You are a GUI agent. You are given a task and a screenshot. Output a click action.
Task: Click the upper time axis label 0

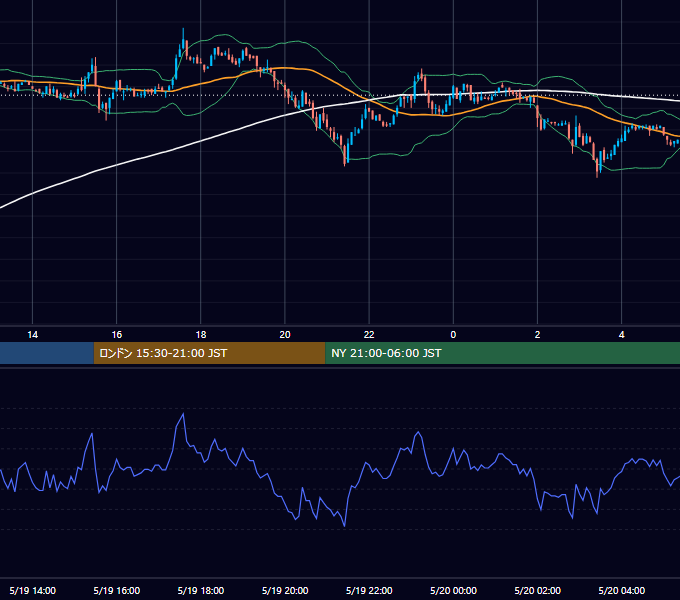453,335
